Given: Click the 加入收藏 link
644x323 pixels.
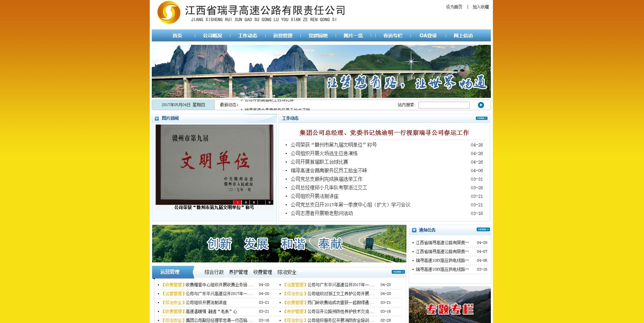Looking at the screenshot, I should (x=481, y=7).
